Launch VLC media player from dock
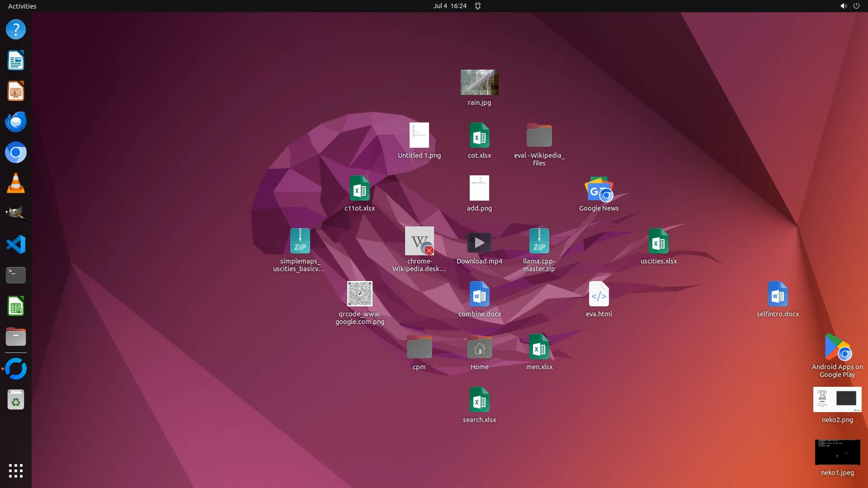The image size is (868, 488). click(x=16, y=183)
